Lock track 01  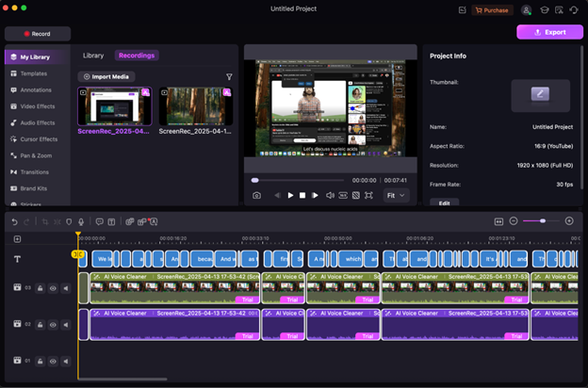(x=41, y=362)
